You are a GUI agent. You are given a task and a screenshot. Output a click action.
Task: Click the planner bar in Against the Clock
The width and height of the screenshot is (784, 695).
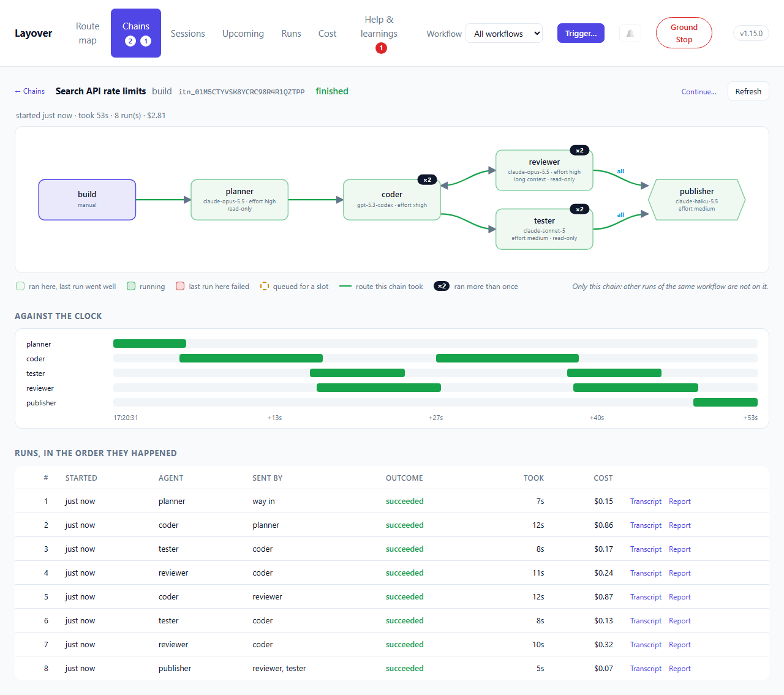tap(149, 344)
